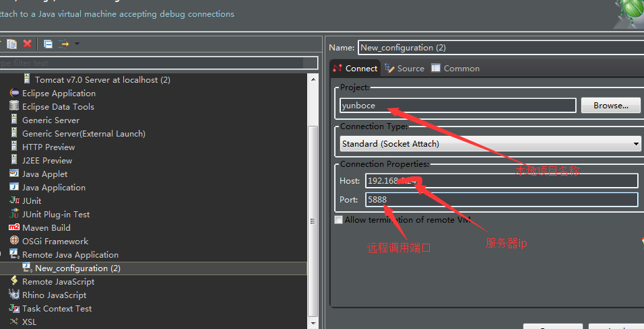This screenshot has width=644, height=329.
Task: Click the New_configuration (2) tree icon
Action: pos(27,268)
